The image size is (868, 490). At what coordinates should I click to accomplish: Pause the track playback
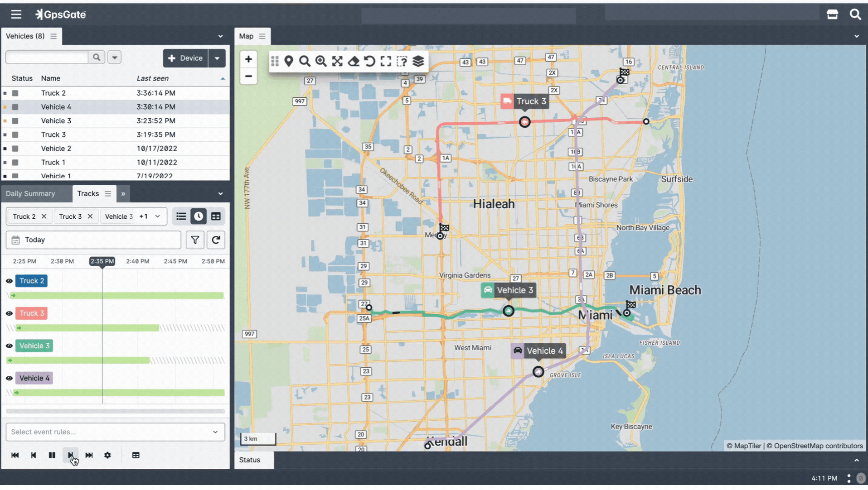52,455
